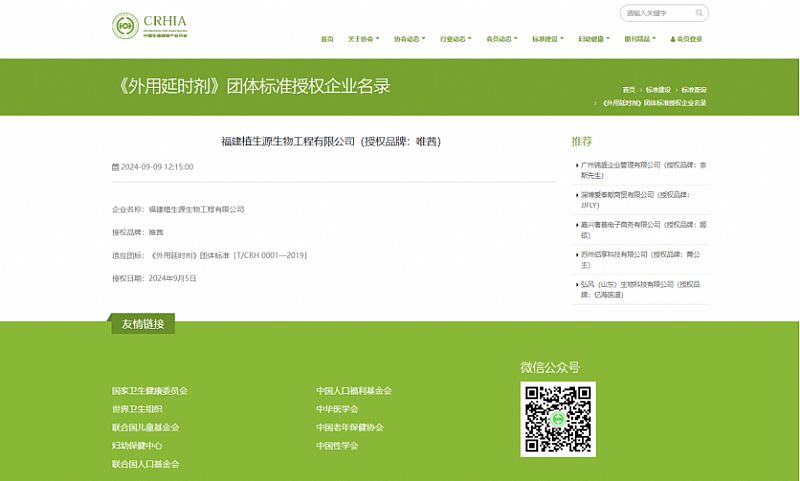Open the 中国人口福利基金会 link
The height and width of the screenshot is (481, 800).
pos(354,391)
